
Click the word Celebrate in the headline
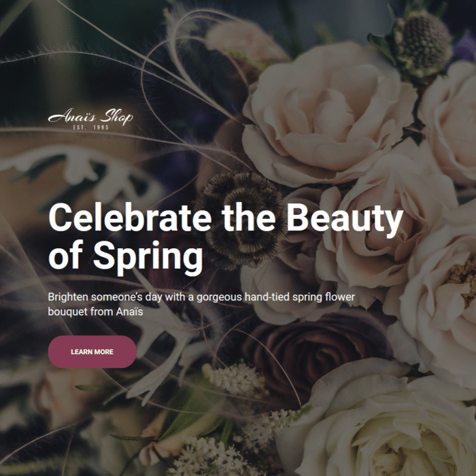(130, 218)
